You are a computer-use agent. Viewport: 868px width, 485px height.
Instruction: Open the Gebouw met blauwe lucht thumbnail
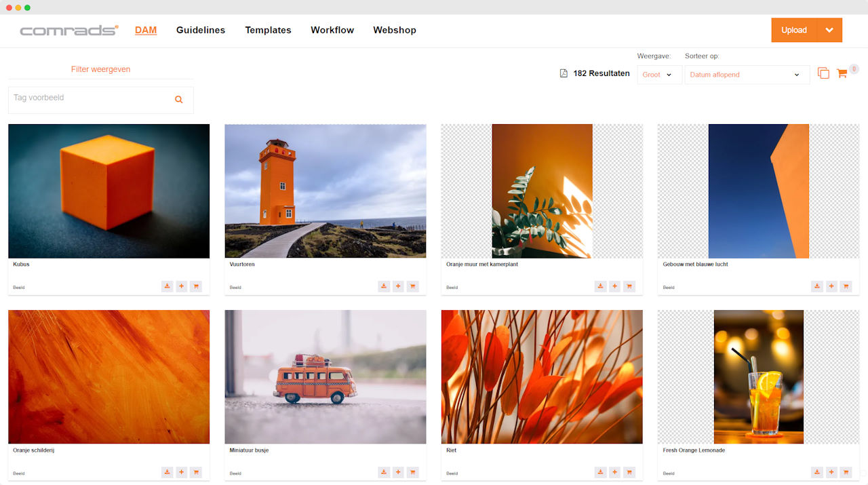(x=758, y=191)
